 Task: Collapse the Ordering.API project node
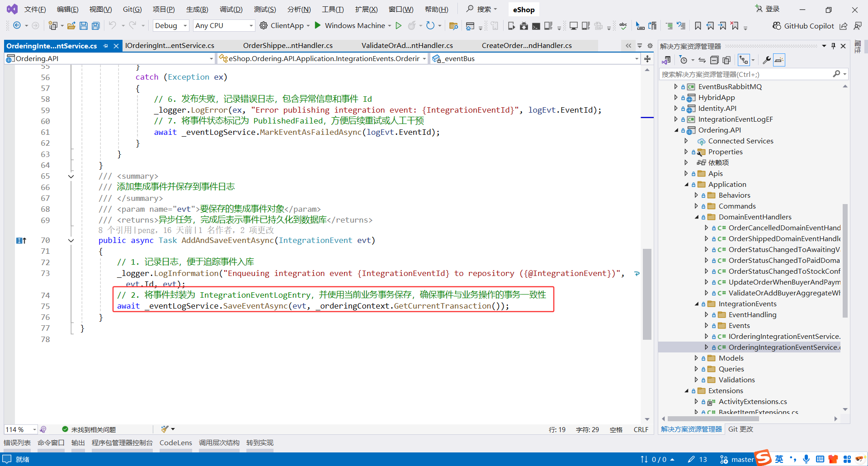tap(676, 130)
